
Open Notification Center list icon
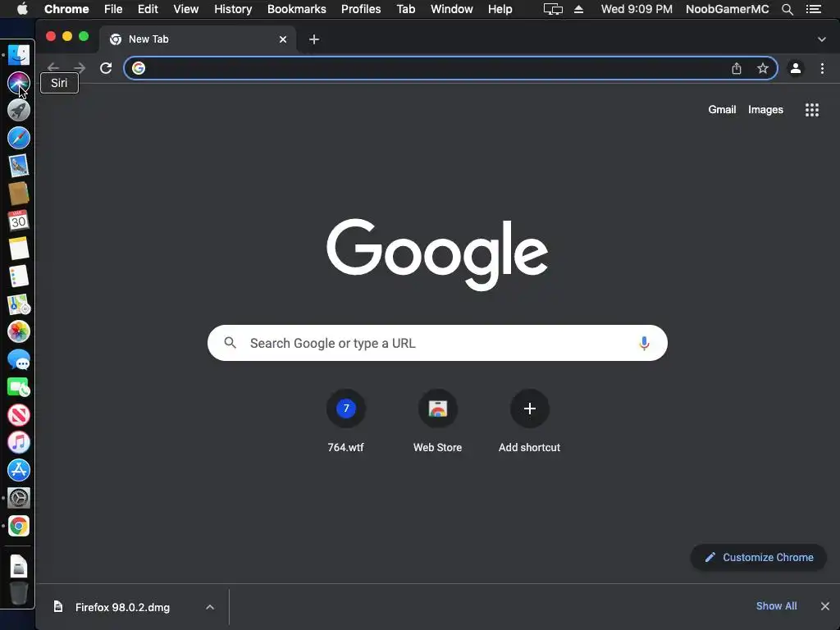(813, 9)
